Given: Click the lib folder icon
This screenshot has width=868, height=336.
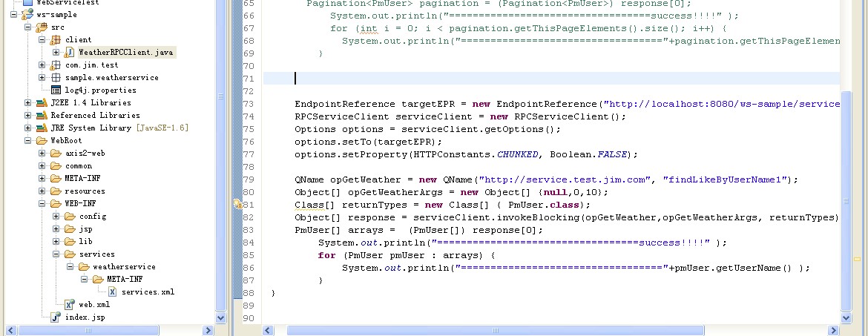Looking at the screenshot, I should [70, 241].
